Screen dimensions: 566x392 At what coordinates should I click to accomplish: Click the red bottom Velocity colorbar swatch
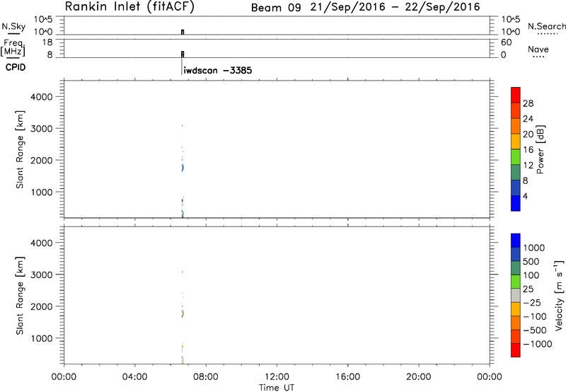tap(516, 350)
